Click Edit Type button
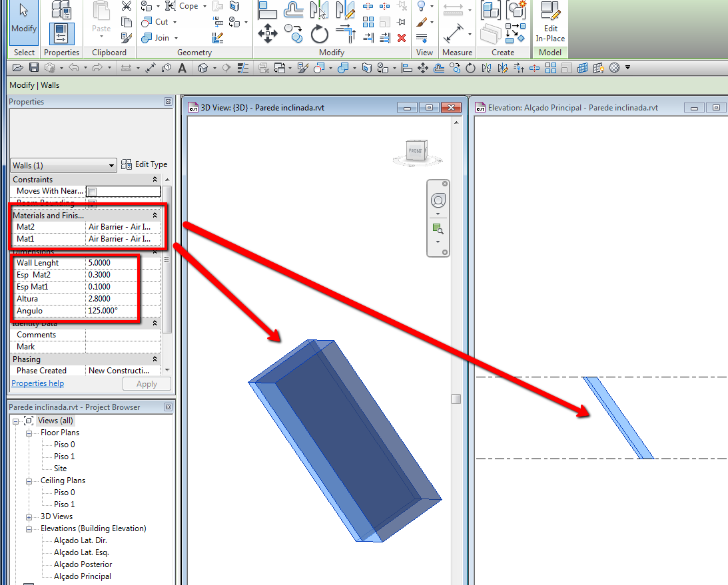 click(x=145, y=164)
